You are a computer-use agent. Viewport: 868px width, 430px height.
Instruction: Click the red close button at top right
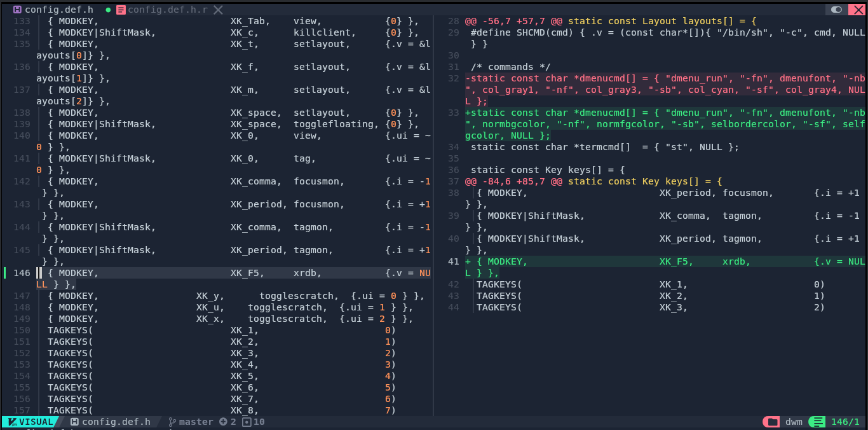click(855, 10)
